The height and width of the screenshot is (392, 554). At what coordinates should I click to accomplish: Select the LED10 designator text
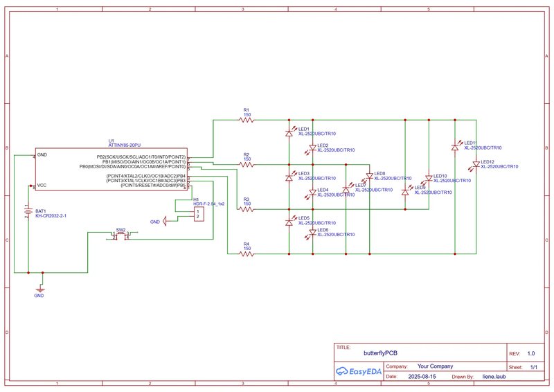click(x=440, y=176)
